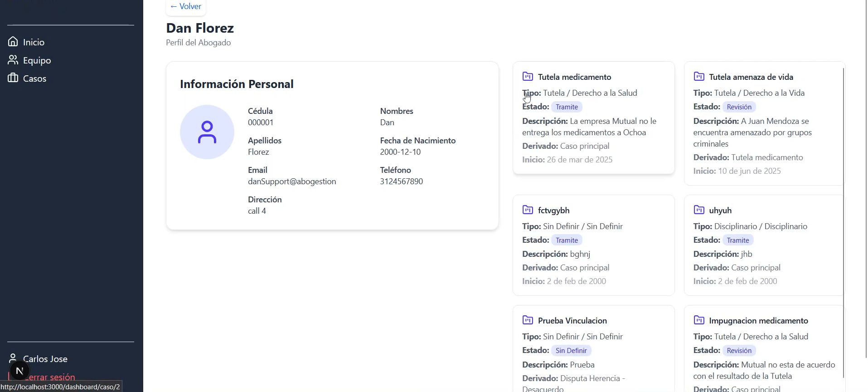Click the folder icon beside Tutela amenaza de vida
868x392 pixels.
[699, 76]
